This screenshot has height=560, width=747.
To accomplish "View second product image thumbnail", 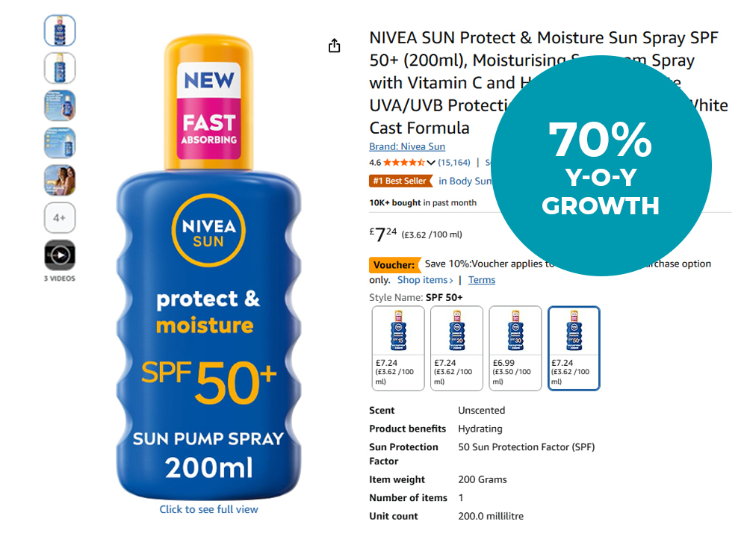I will click(x=60, y=68).
